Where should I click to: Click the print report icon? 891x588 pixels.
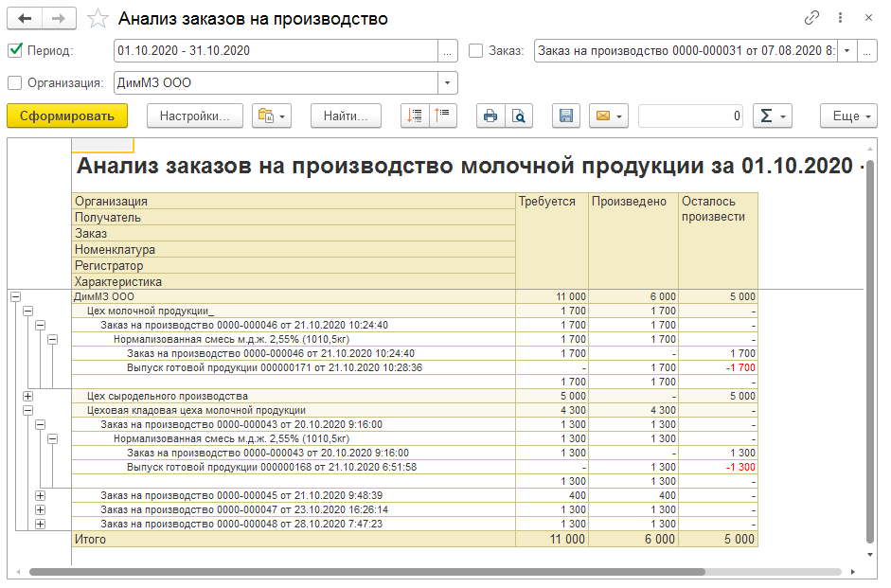click(490, 116)
